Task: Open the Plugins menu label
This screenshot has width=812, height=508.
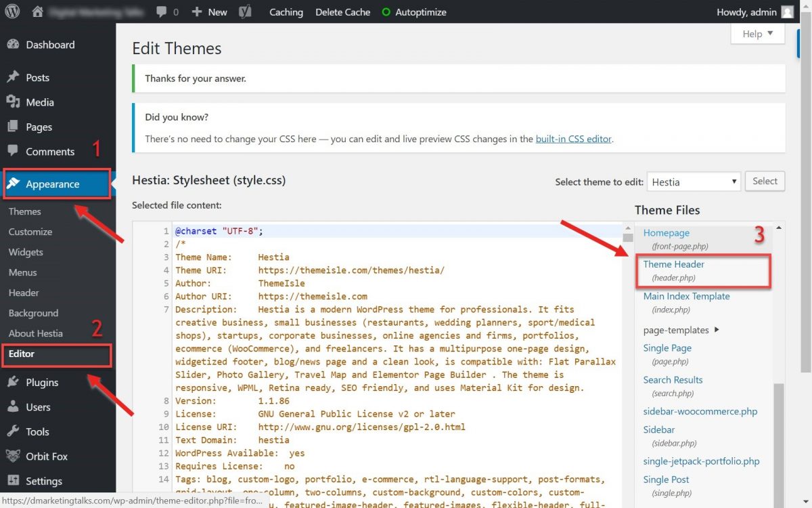Action: (x=42, y=382)
